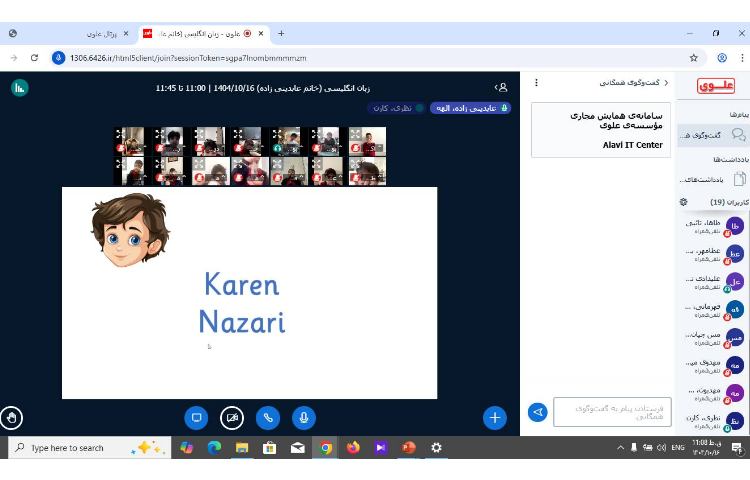Toggle the microphone mute button

click(x=303, y=417)
